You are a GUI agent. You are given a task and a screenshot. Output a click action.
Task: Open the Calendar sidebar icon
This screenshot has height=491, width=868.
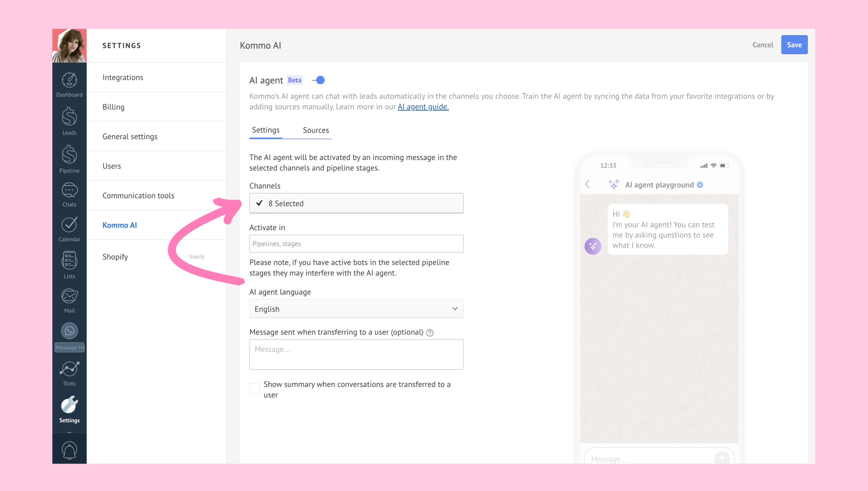(x=69, y=229)
